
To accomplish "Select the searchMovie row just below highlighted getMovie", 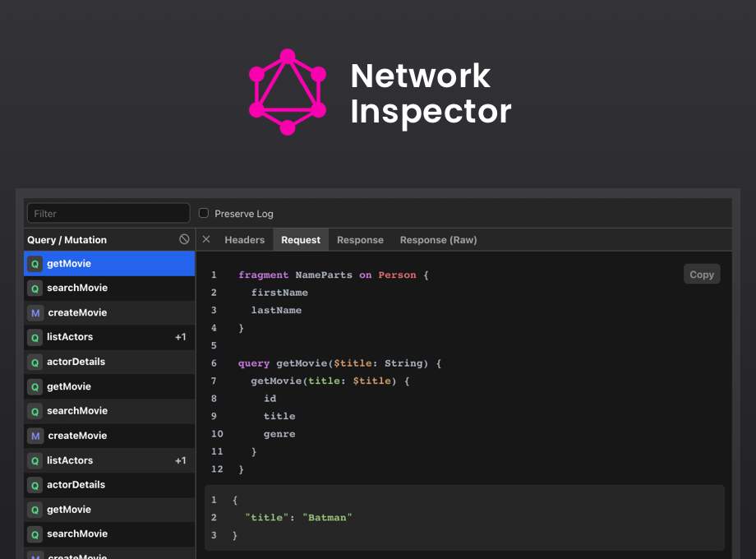I will [x=109, y=288].
